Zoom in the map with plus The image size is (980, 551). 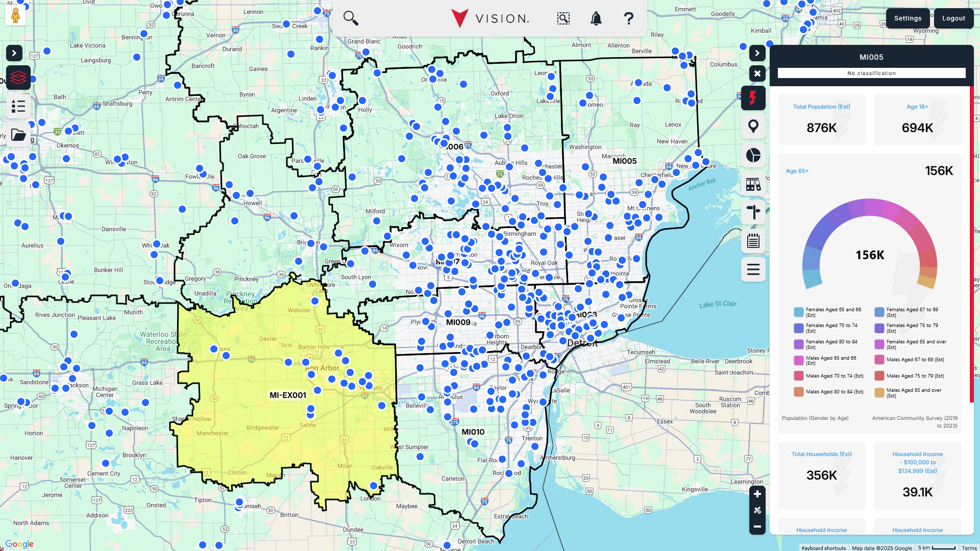tap(757, 494)
